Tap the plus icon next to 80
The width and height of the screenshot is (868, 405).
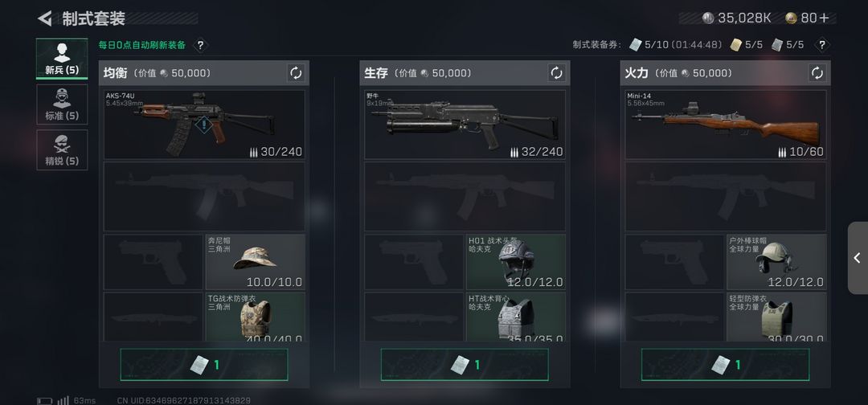point(824,18)
